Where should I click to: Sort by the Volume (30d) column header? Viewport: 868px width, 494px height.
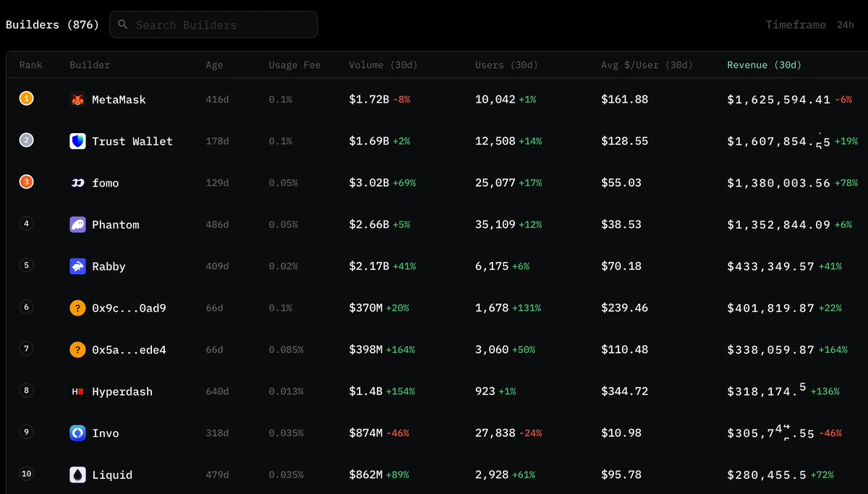(x=383, y=65)
